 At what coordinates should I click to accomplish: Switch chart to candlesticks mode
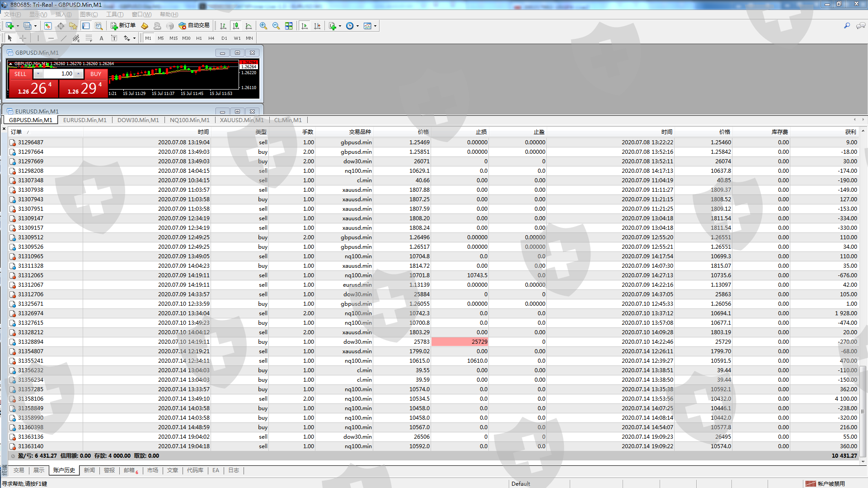(x=235, y=26)
